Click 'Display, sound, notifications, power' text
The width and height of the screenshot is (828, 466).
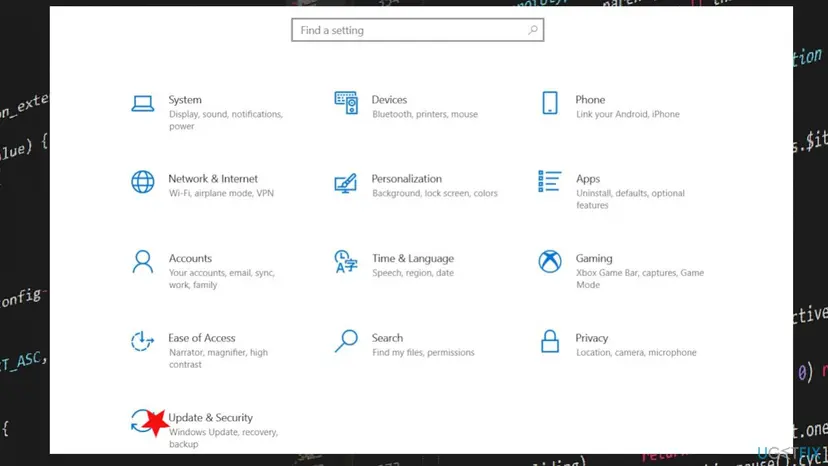(226, 120)
